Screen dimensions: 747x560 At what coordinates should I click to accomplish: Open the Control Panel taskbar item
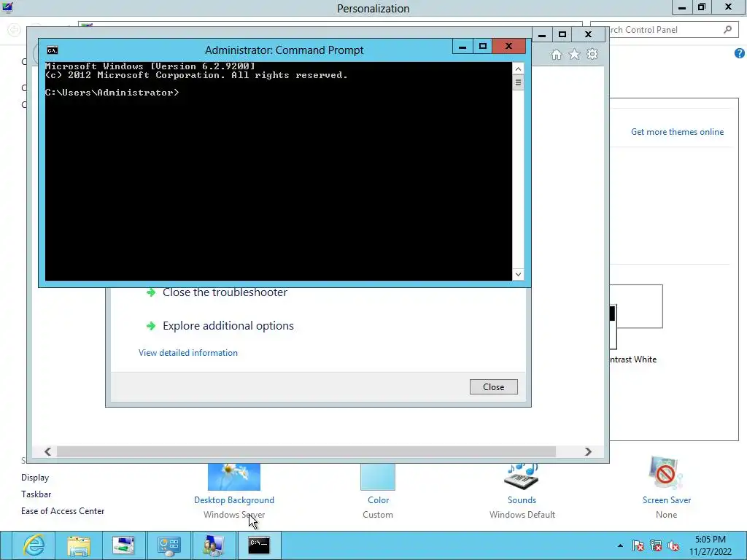pyautogui.click(x=169, y=545)
